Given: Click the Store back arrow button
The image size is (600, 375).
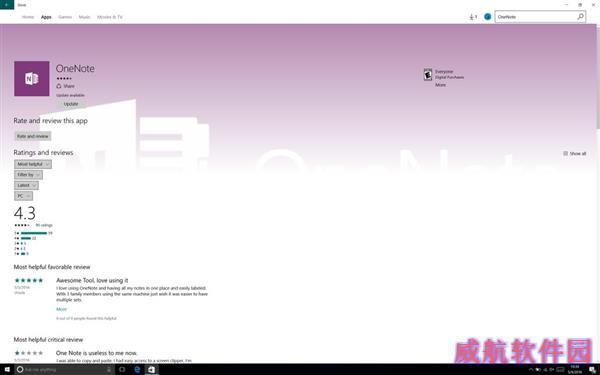Looking at the screenshot, I should 7,5.
